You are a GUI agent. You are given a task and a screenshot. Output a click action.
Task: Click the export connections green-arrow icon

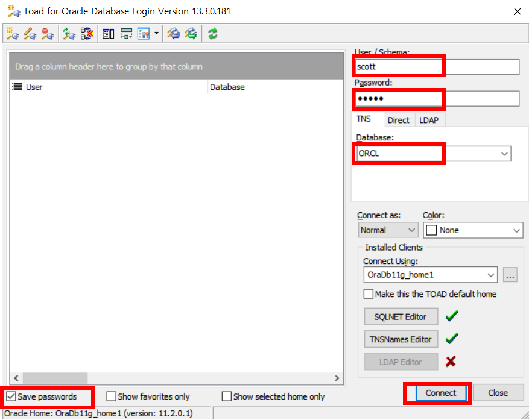click(191, 34)
